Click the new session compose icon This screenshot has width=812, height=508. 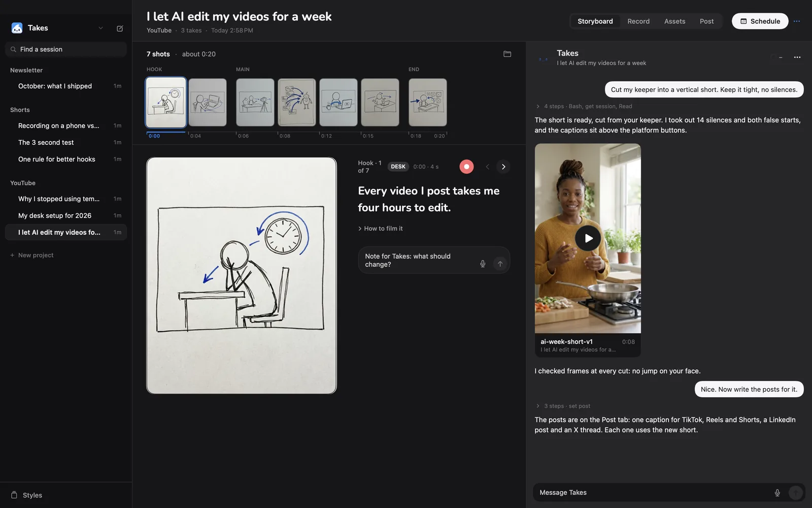[x=120, y=28]
